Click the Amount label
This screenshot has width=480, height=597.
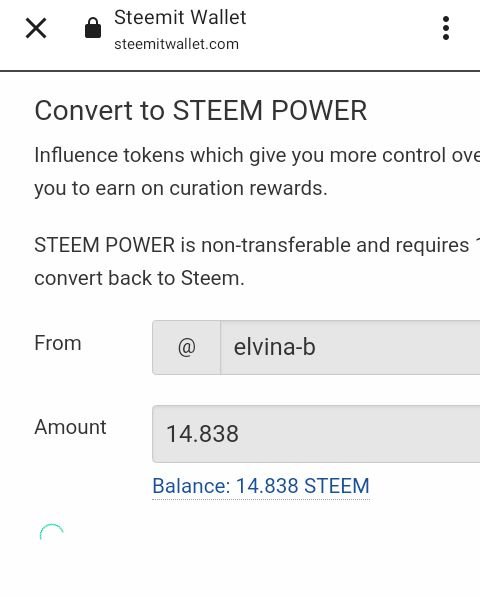point(70,427)
